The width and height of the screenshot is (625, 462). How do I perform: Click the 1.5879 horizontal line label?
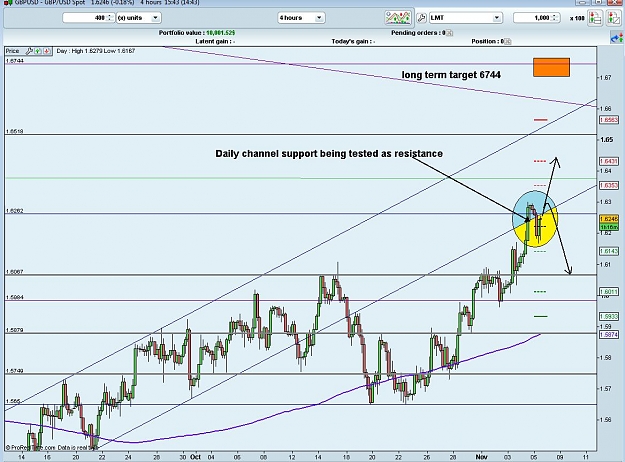[15, 330]
